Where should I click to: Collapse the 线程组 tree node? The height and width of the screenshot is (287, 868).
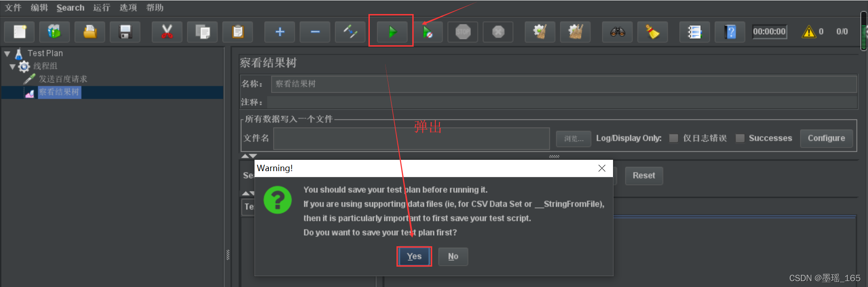pos(13,67)
